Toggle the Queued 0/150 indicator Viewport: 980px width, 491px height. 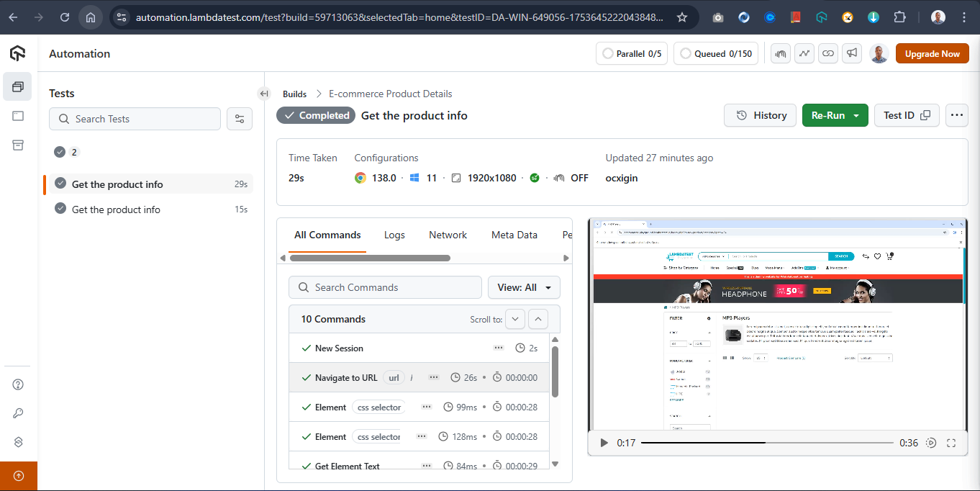click(x=715, y=53)
